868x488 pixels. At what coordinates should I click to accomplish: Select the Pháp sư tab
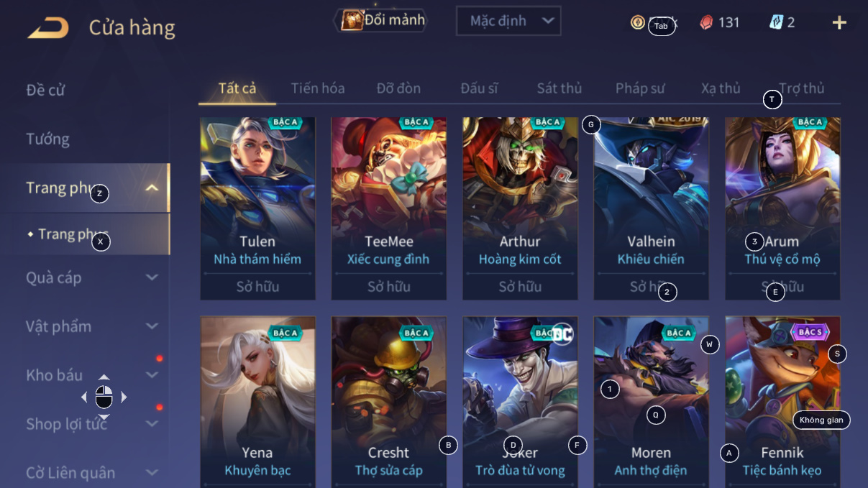click(x=640, y=88)
